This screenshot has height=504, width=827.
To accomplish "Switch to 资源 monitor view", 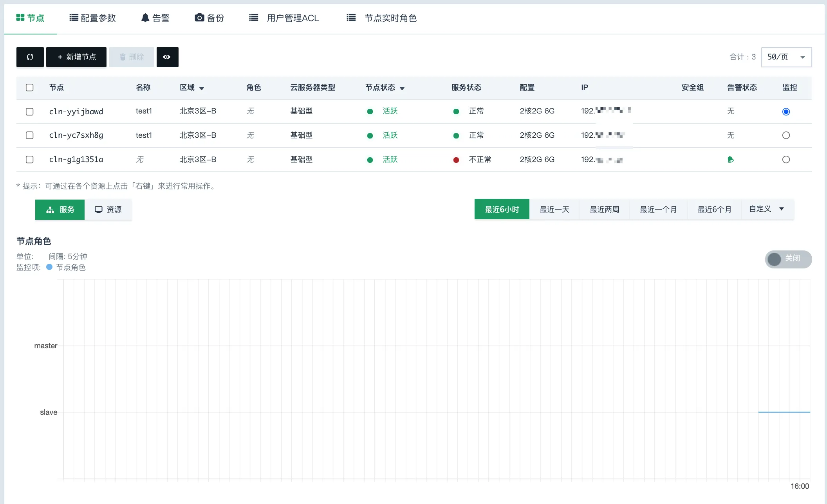I will (x=108, y=210).
